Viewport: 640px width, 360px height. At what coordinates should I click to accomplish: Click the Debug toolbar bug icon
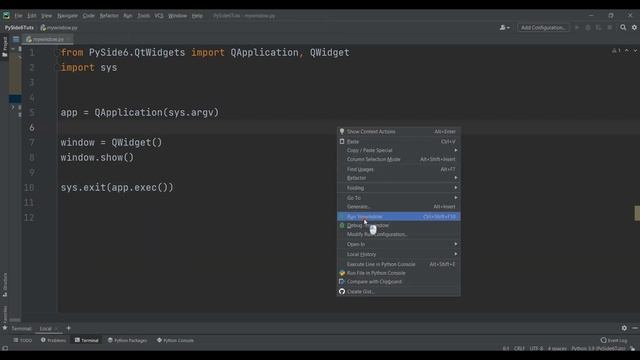point(588,27)
